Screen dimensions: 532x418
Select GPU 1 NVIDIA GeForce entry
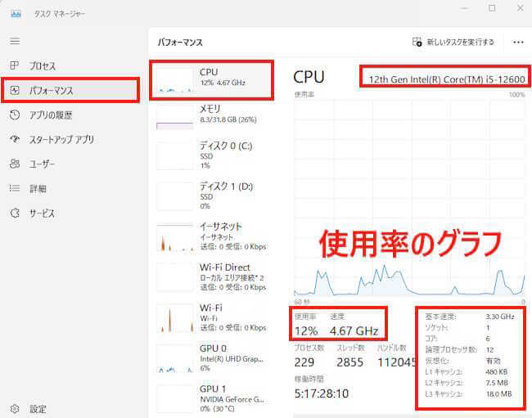tap(211, 399)
